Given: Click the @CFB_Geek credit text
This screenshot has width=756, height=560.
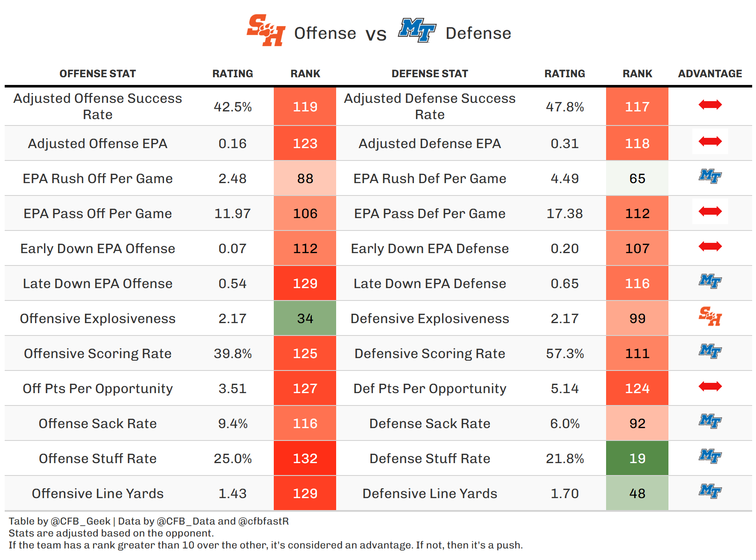Looking at the screenshot, I should [81, 521].
